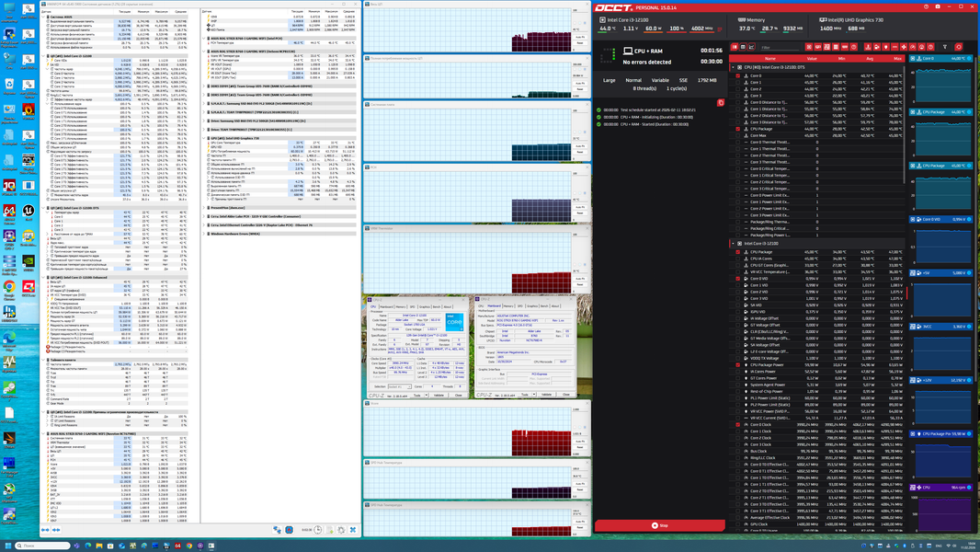The width and height of the screenshot is (980, 552).
Task: Open the Graphics tab in right CPU-Z window
Action: pyautogui.click(x=532, y=306)
